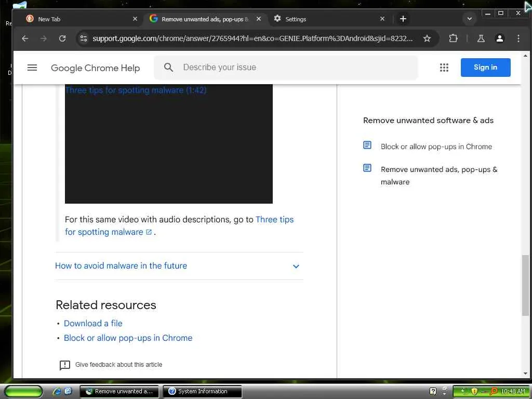This screenshot has height=399, width=532.
Task: Click the Remove unwanted software & ads heading
Action: 428,121
